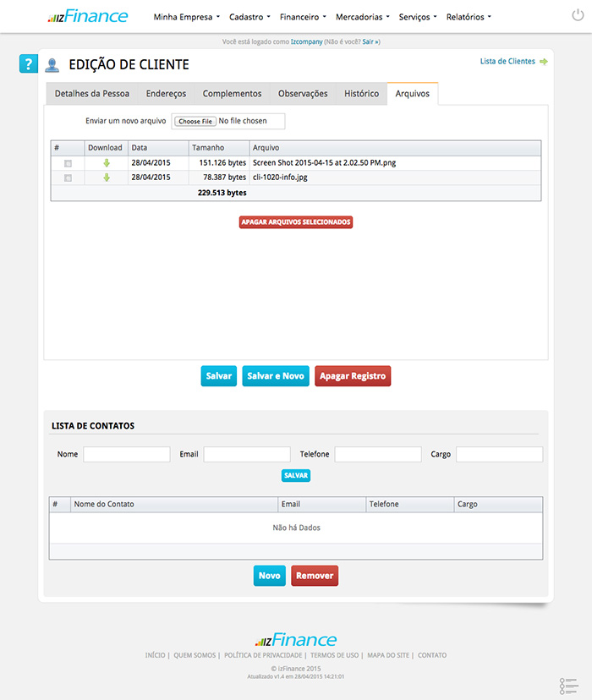
Task: Download the cli-1020-info.jpg file
Action: point(107,178)
